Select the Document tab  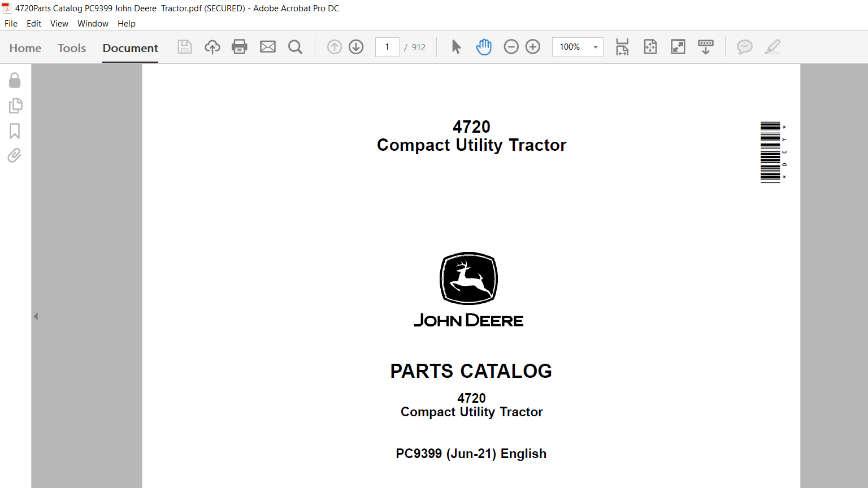pos(131,48)
